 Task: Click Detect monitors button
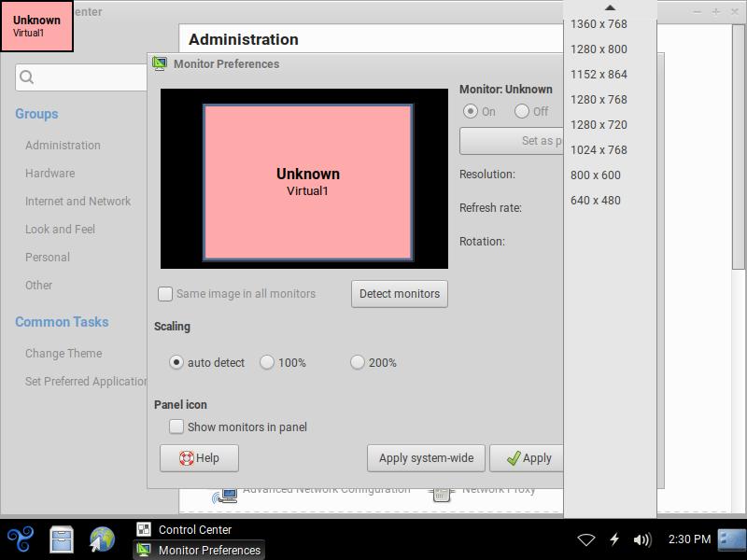click(x=400, y=294)
